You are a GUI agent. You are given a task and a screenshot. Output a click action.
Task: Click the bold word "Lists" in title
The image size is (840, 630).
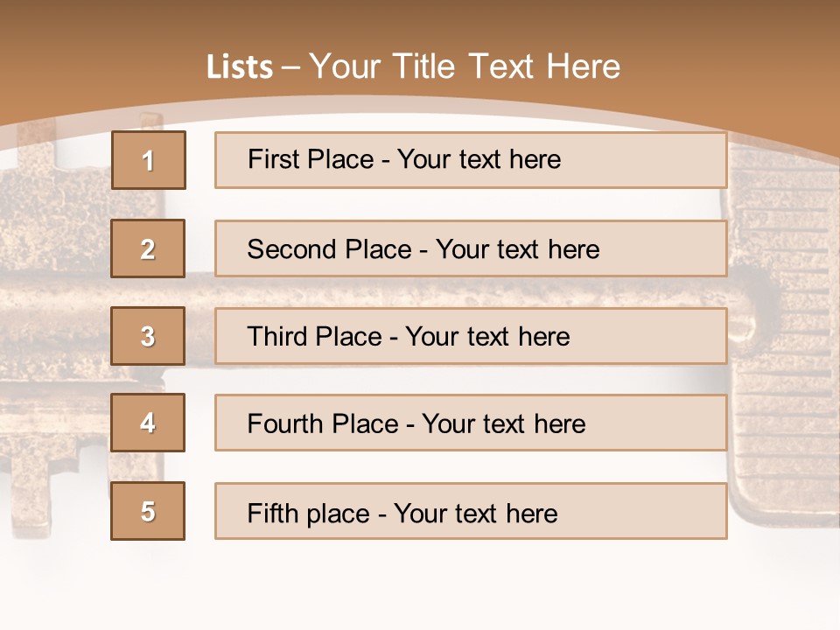(240, 67)
